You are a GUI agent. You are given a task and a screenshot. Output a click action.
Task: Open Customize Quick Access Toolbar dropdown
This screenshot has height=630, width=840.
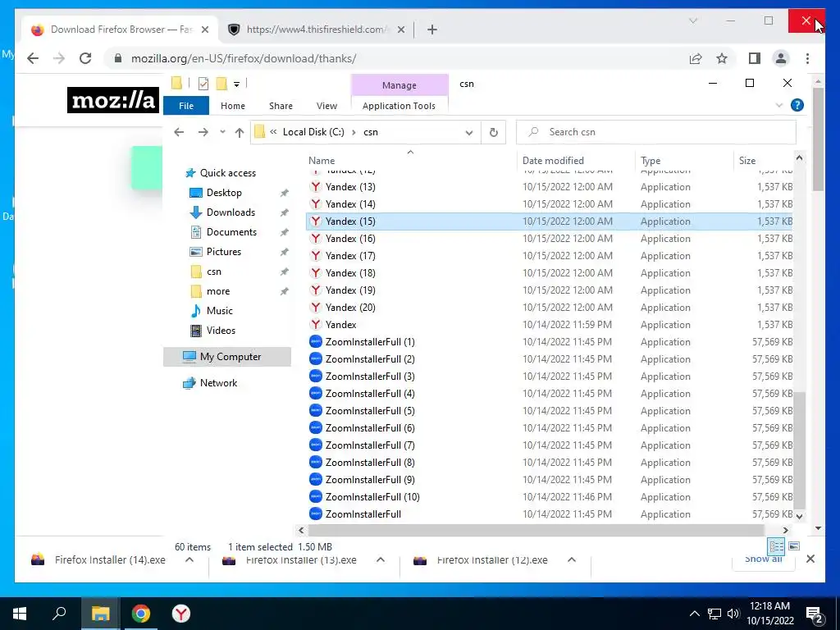236,84
